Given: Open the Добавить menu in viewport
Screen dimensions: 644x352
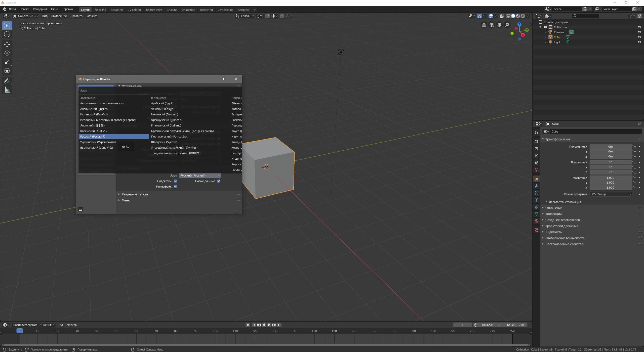Looking at the screenshot, I should coord(76,16).
